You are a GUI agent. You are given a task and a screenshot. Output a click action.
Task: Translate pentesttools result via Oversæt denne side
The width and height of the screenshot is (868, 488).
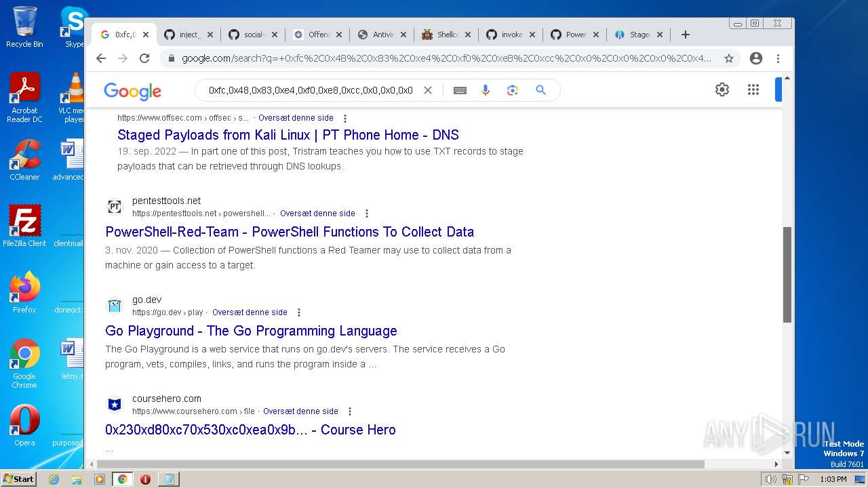tap(317, 213)
